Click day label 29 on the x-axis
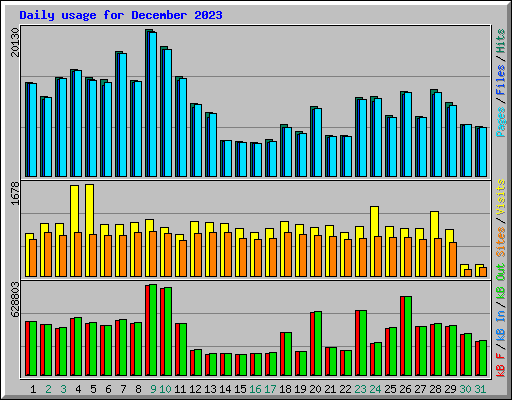This screenshot has width=512, height=400. pyautogui.click(x=450, y=389)
